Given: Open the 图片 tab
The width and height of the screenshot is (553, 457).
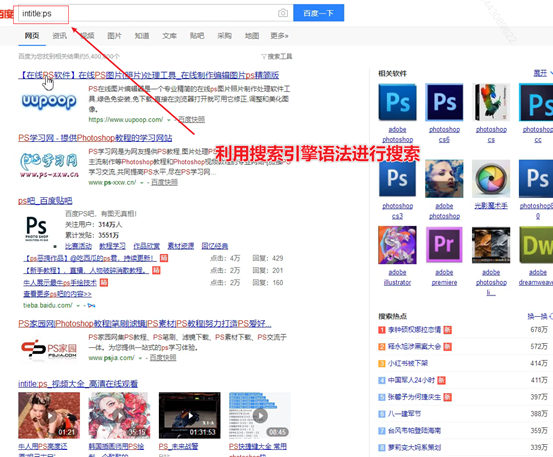Looking at the screenshot, I should pyautogui.click(x=114, y=36).
